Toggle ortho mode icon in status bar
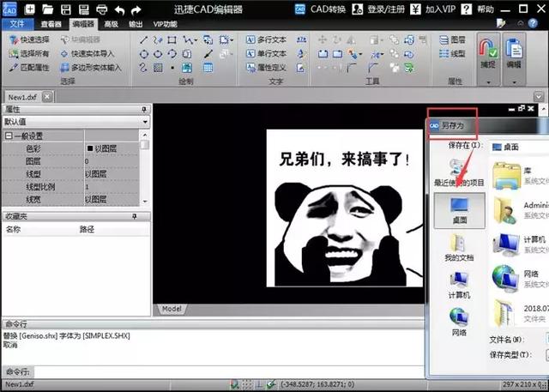Viewport: 549px width, 392px height. pos(259,384)
